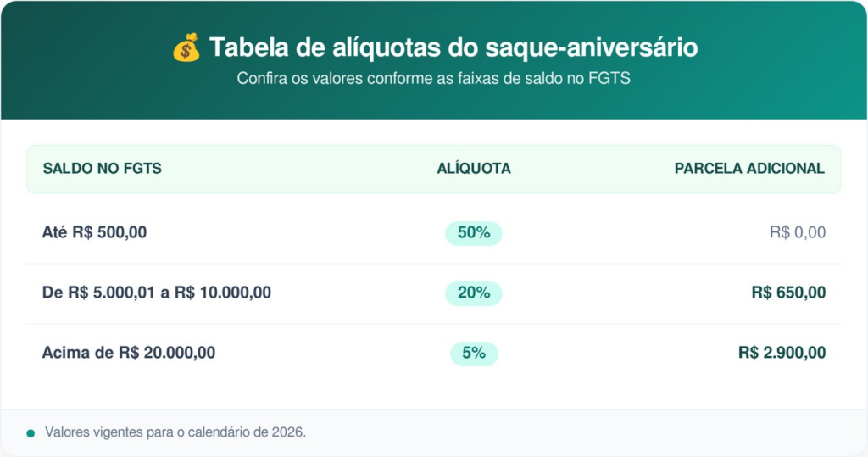Select the SALDO NO FGTS column header
Image resolution: width=868 pixels, height=457 pixels.
pos(102,169)
